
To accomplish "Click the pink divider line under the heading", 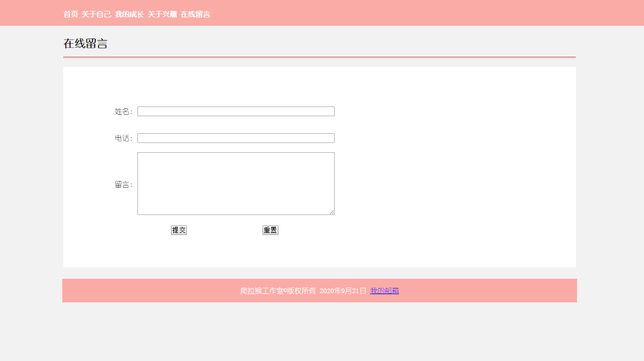I will tap(319, 57).
